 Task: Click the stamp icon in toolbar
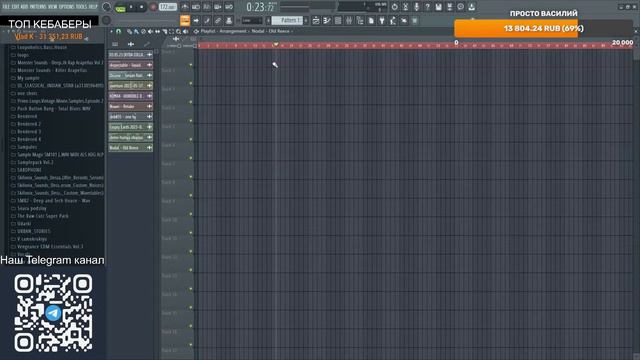pyautogui.click(x=229, y=20)
